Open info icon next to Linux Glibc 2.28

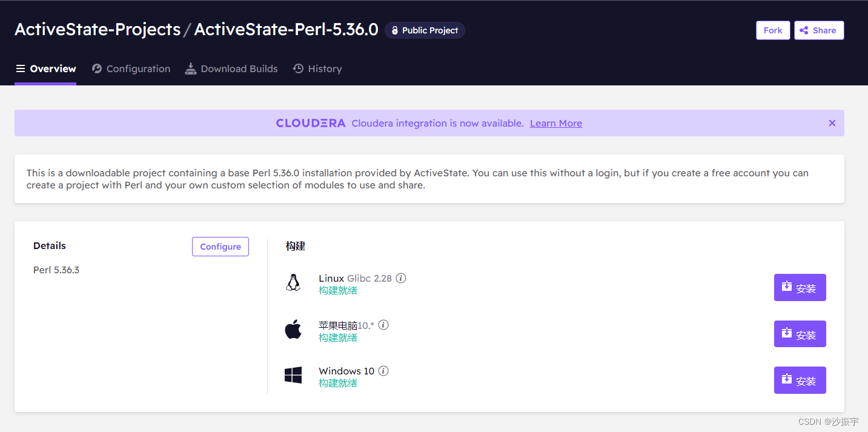[x=401, y=278]
